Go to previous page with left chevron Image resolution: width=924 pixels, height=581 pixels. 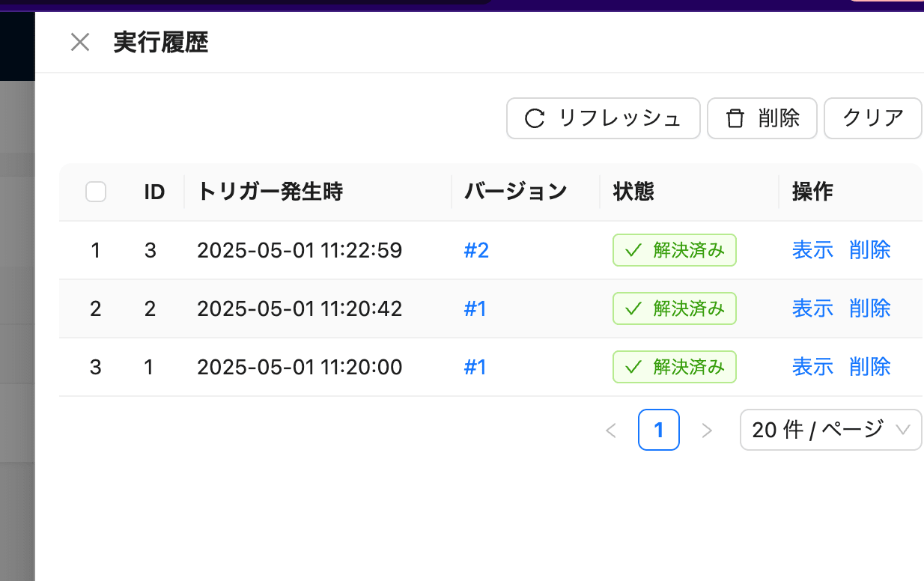[x=611, y=430]
